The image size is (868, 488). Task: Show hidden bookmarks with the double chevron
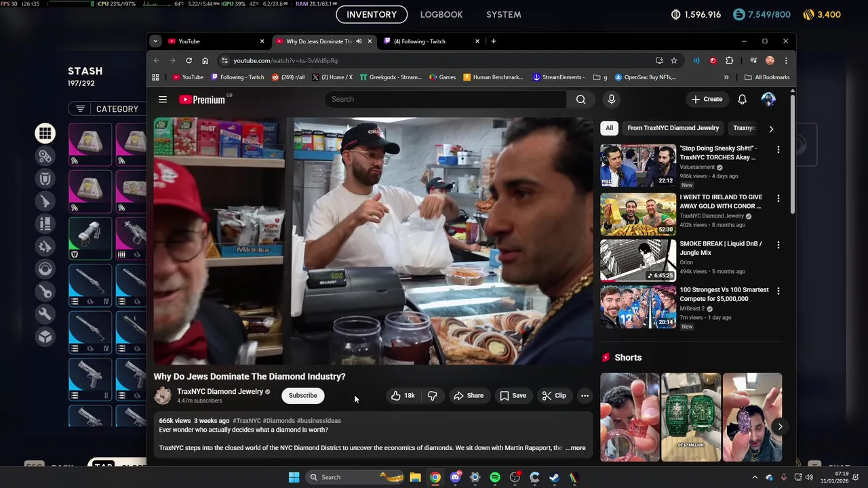coord(726,77)
